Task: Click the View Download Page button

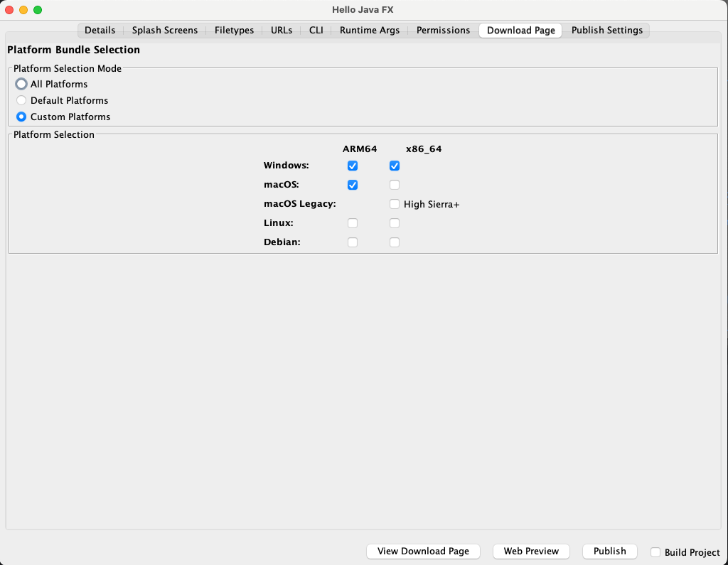Action: (x=423, y=551)
